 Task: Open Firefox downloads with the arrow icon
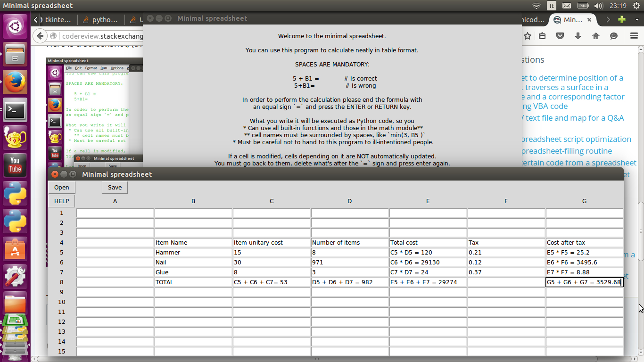click(578, 36)
